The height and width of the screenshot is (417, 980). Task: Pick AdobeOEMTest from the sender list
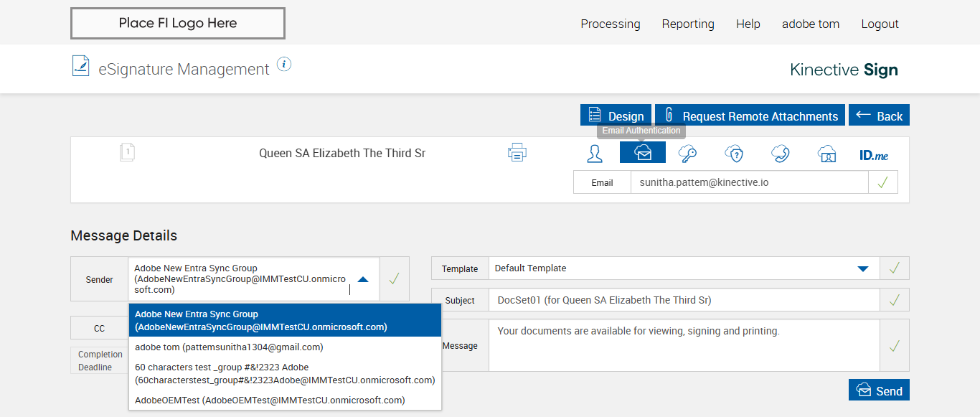(x=270, y=400)
